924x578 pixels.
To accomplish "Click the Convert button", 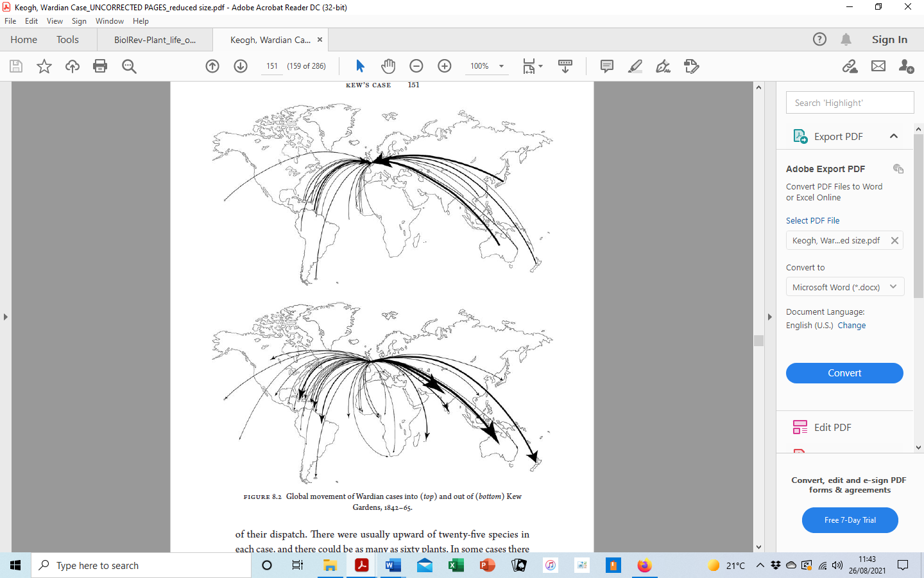I will [844, 372].
